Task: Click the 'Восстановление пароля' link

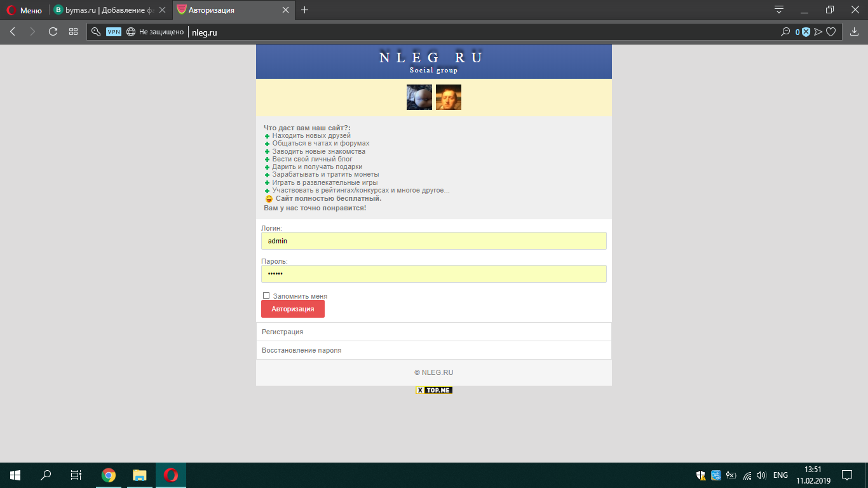Action: coord(302,350)
